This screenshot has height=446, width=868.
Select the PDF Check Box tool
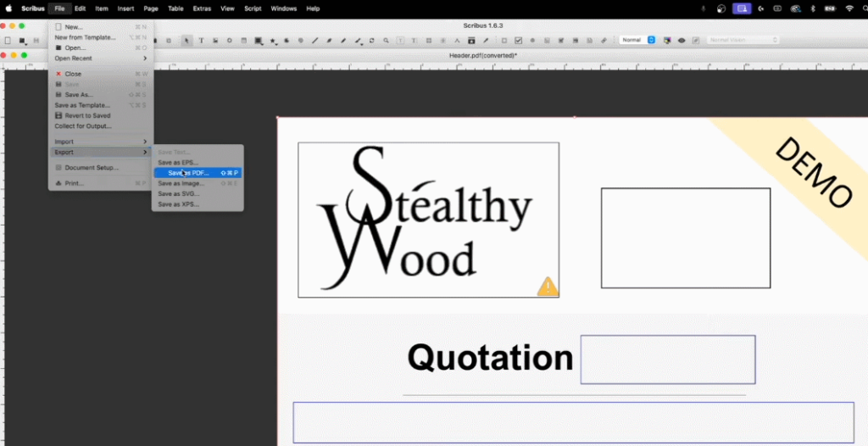[518, 41]
